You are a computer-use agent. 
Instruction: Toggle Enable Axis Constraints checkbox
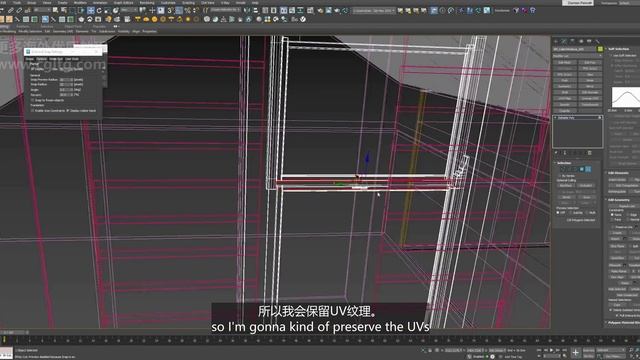click(x=33, y=111)
